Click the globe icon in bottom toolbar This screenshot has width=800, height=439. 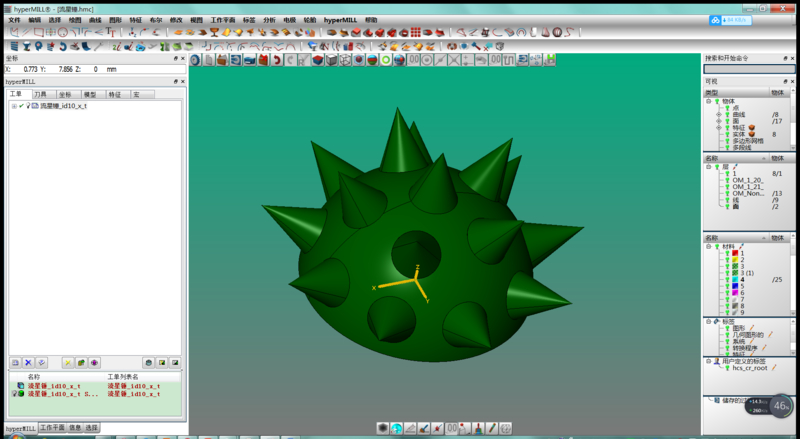[396, 428]
